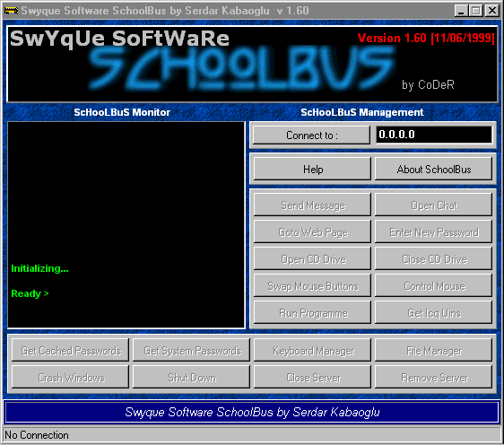Image resolution: width=504 pixels, height=445 pixels.
Task: Choose Enter New Password button
Action: 434,231
